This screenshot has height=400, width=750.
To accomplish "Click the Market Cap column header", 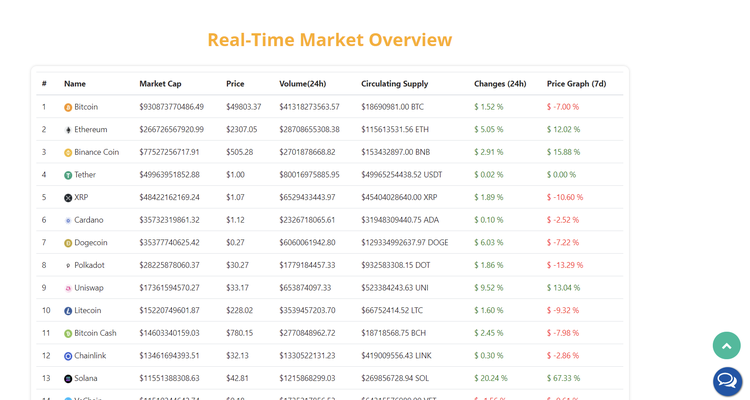I will tap(160, 84).
